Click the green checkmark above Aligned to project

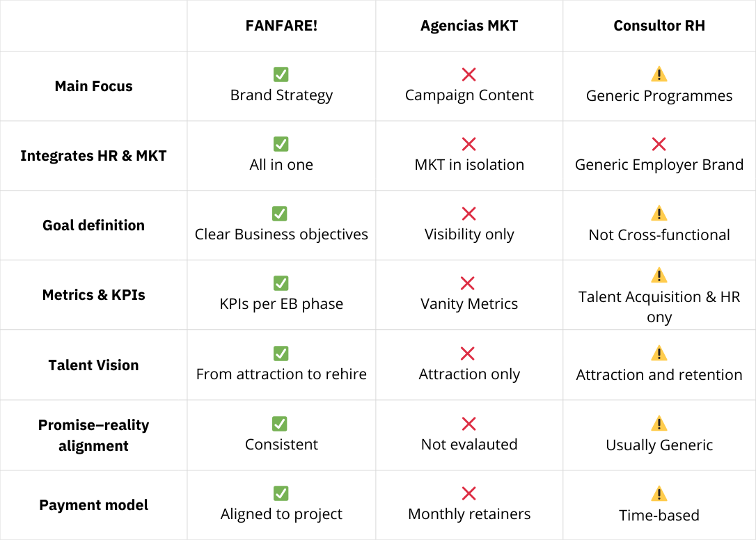pos(281,493)
